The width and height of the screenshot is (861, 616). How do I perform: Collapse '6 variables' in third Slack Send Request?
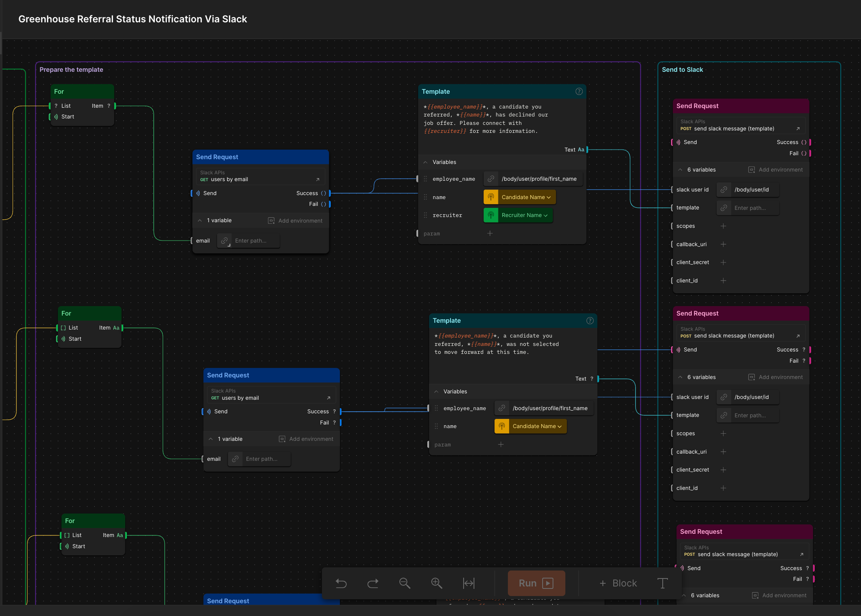[683, 595]
